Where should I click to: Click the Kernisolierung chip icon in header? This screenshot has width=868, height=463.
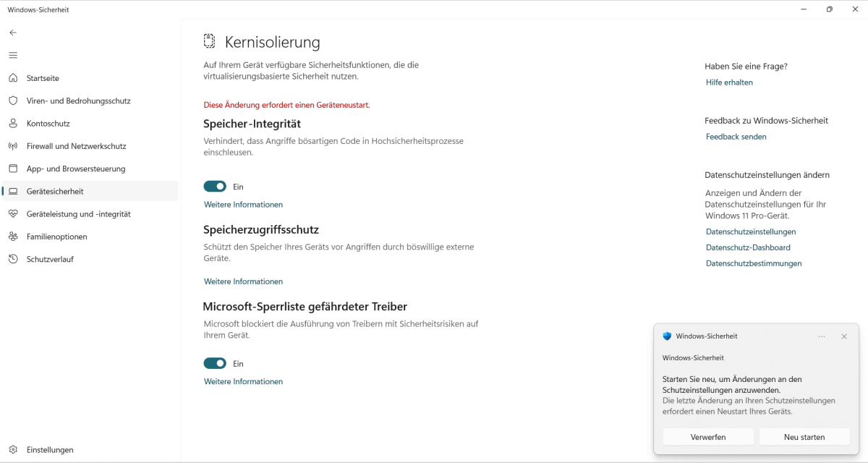tap(210, 41)
